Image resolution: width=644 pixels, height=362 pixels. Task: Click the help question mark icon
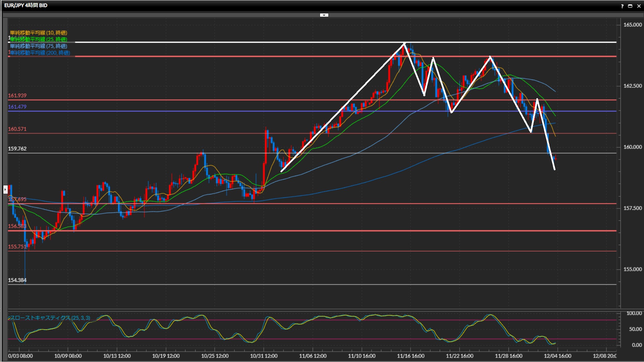tap(622, 6)
